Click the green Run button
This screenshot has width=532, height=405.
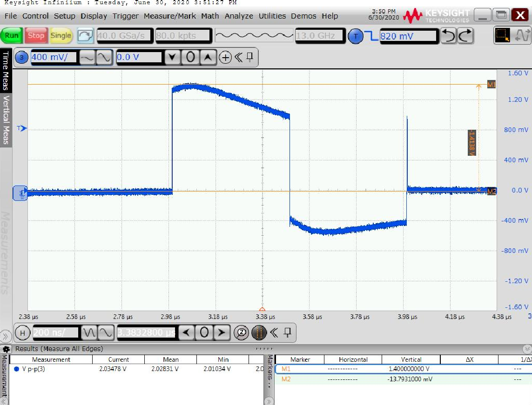[12, 36]
